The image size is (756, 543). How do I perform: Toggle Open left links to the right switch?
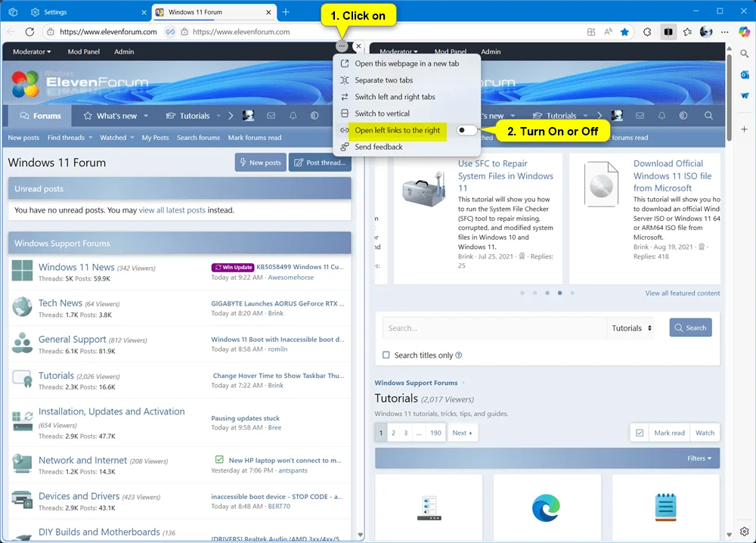[x=466, y=130]
